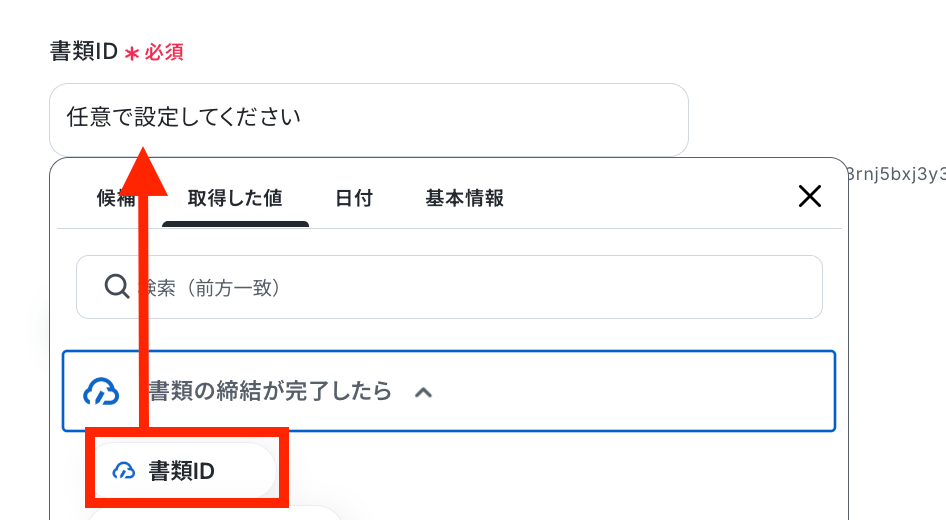The height and width of the screenshot is (520, 946).
Task: Click the partially visible chip below 書類ID
Action: 214,513
